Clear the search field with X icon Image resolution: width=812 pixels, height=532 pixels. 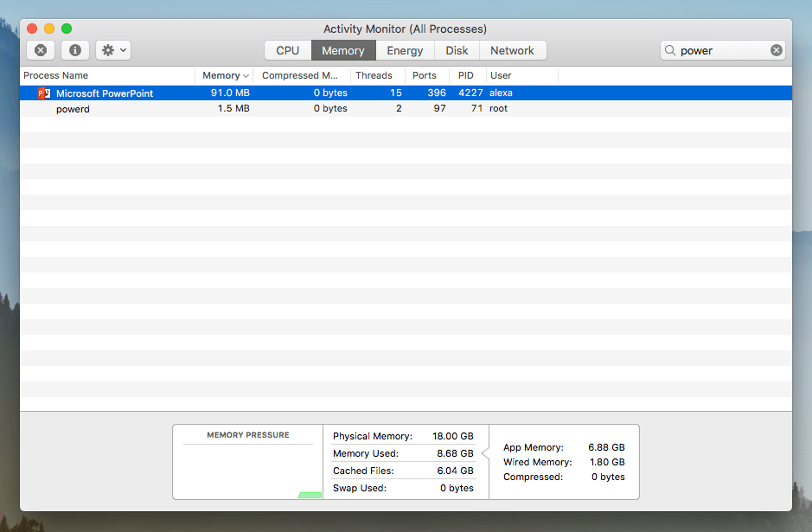(x=776, y=50)
